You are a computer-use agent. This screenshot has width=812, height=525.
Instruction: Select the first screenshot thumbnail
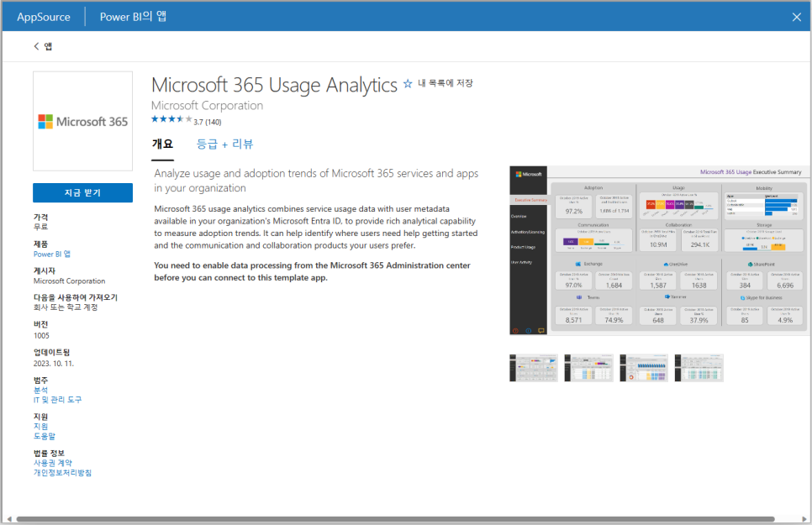(534, 368)
